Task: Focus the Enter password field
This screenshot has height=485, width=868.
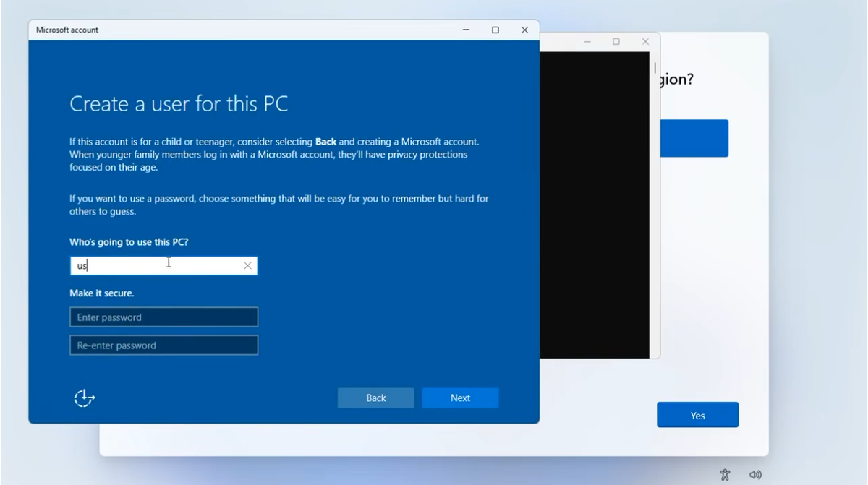Action: (163, 317)
